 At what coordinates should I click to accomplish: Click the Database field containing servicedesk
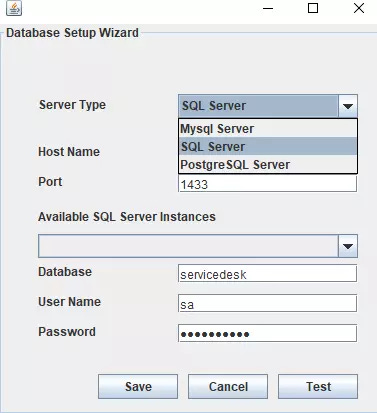[x=267, y=274]
